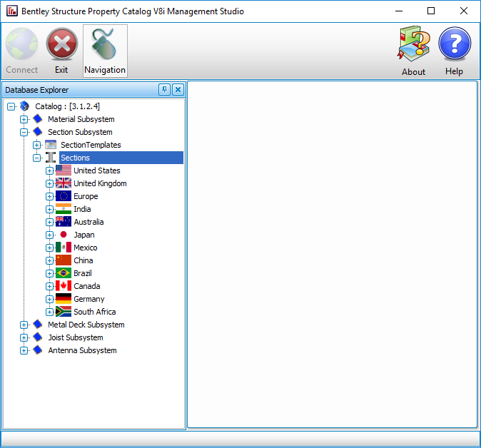The width and height of the screenshot is (481, 448).
Task: Select the Europe text label
Action: tap(86, 196)
